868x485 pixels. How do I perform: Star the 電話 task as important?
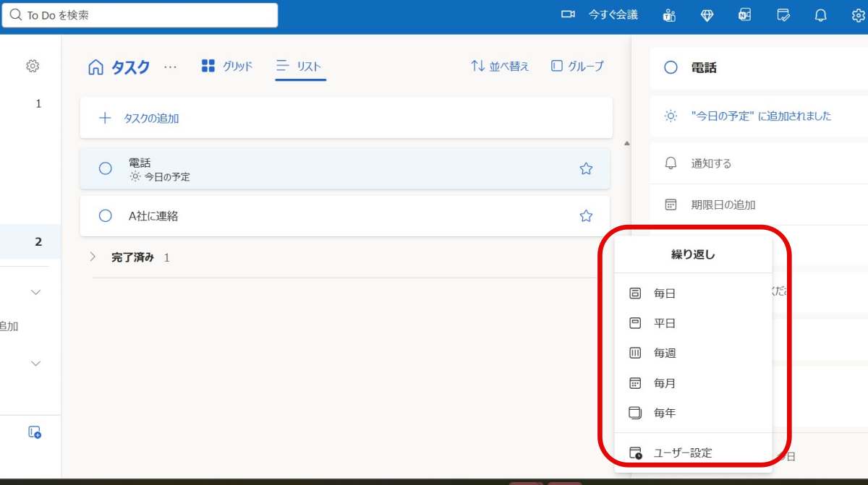[x=586, y=168]
